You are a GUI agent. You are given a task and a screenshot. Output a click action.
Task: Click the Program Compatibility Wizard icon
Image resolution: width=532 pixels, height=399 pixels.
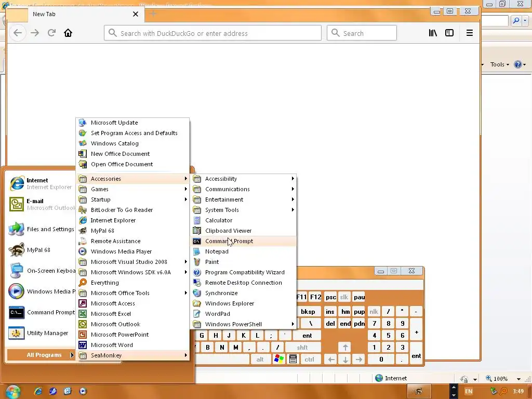click(197, 272)
